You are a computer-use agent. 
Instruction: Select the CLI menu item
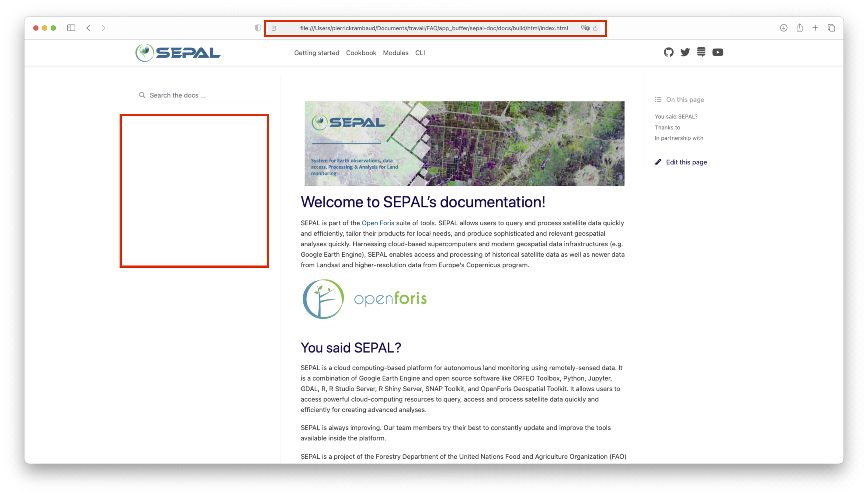point(420,53)
